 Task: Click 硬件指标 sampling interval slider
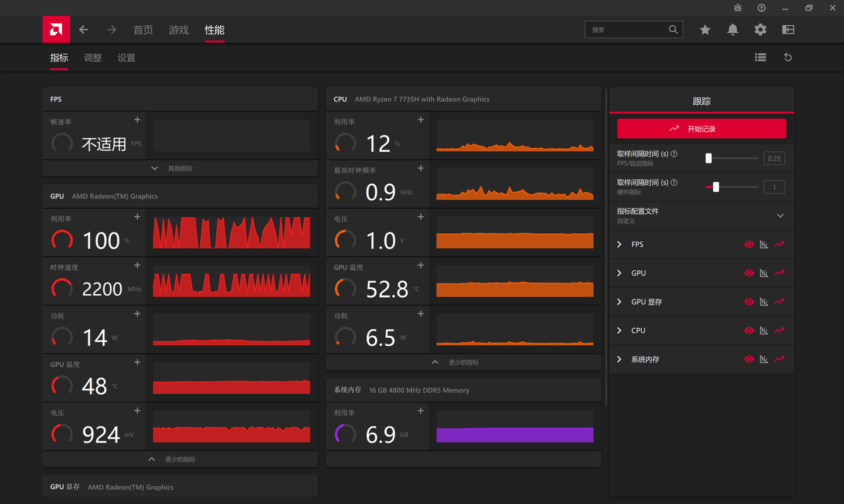(x=732, y=187)
